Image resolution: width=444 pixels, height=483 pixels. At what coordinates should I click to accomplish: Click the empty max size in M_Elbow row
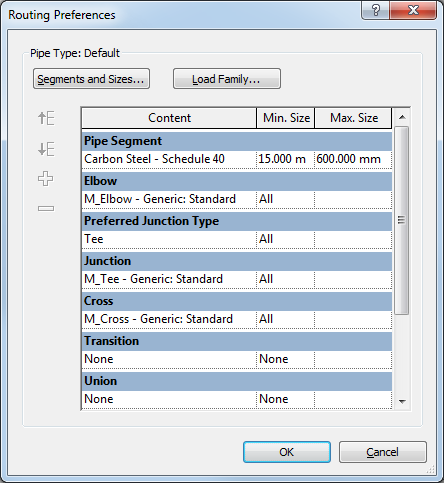coord(353,199)
